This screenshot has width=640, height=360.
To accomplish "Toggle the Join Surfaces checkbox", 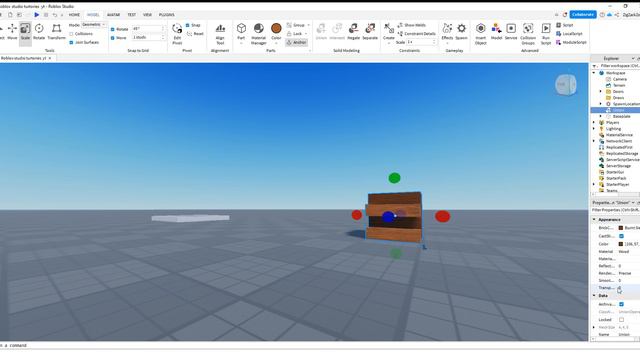I will coord(71,42).
